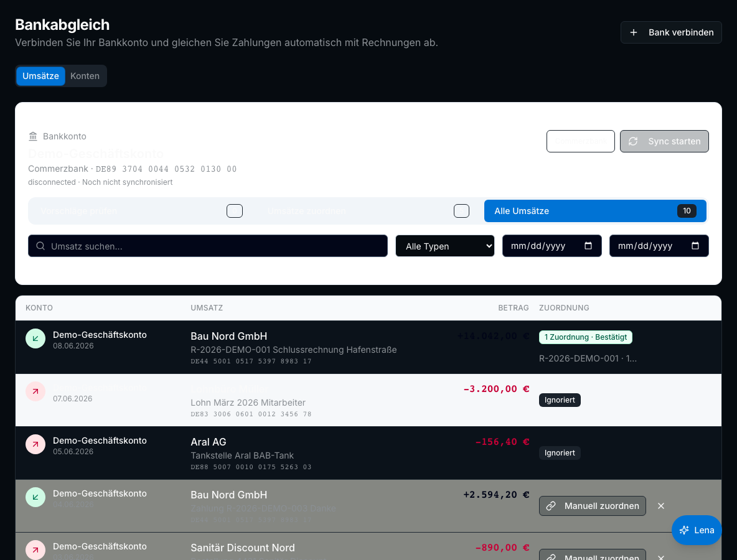Screen dimensions: 737x560
Task: Click the amount -890,00 €
Action: tap(502, 548)
